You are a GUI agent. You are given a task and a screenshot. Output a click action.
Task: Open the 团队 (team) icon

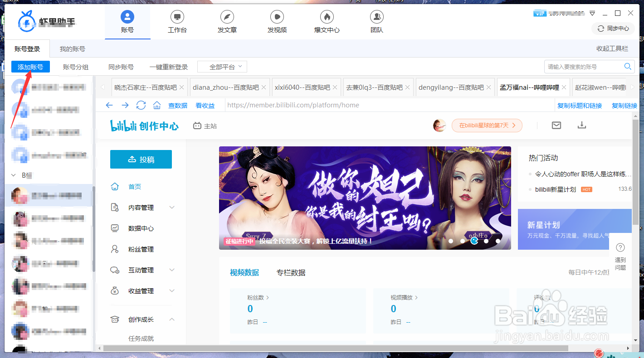click(376, 22)
